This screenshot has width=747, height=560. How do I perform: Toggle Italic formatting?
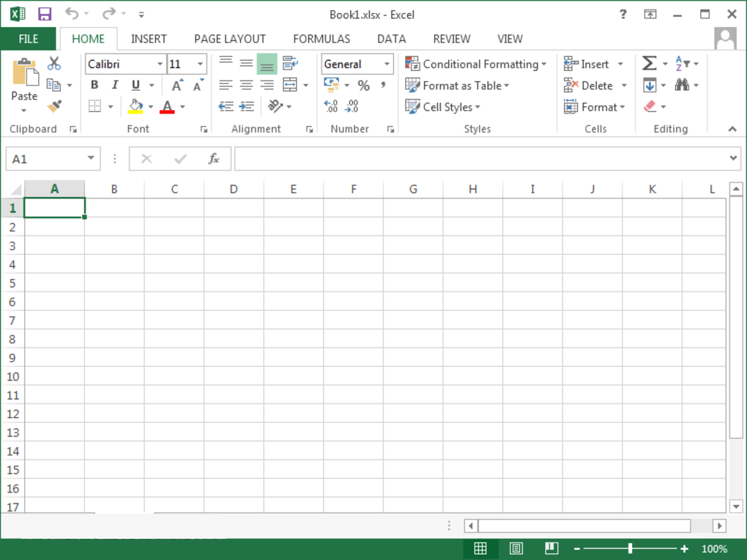pos(114,86)
